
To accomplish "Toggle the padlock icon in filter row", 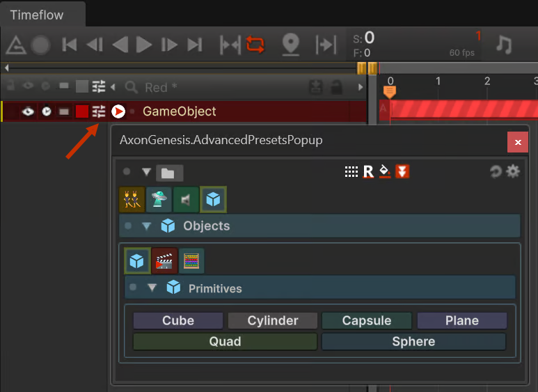I will click(x=337, y=87).
